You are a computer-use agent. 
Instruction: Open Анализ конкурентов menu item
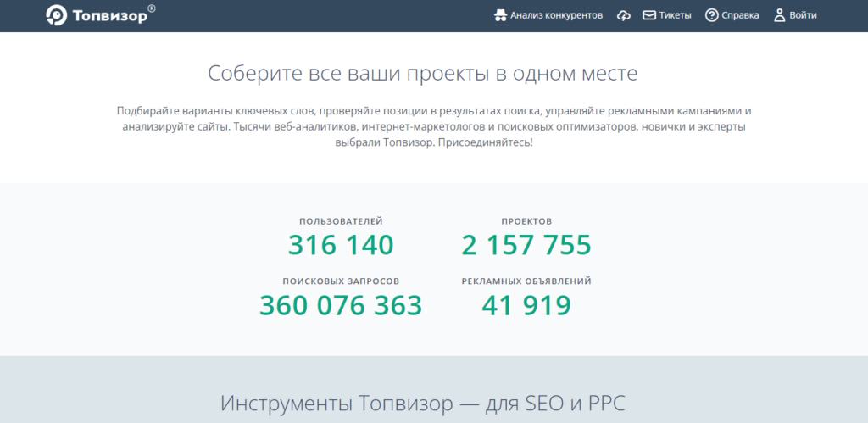(556, 15)
